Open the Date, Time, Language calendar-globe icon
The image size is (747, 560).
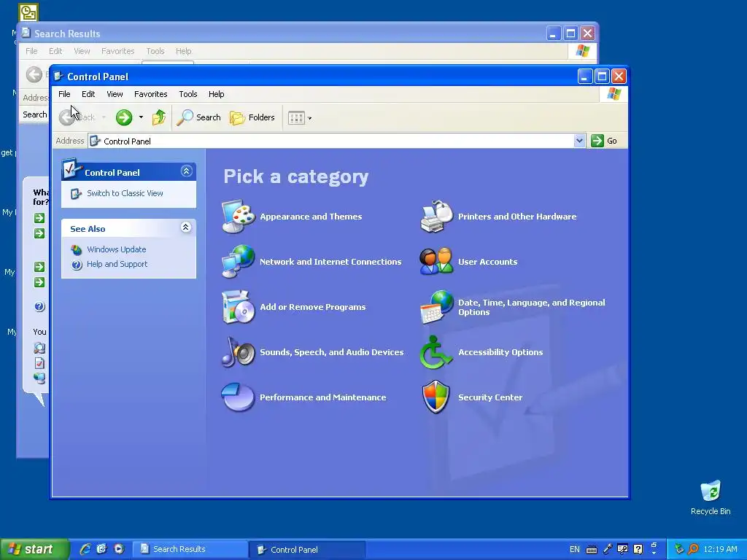click(436, 307)
